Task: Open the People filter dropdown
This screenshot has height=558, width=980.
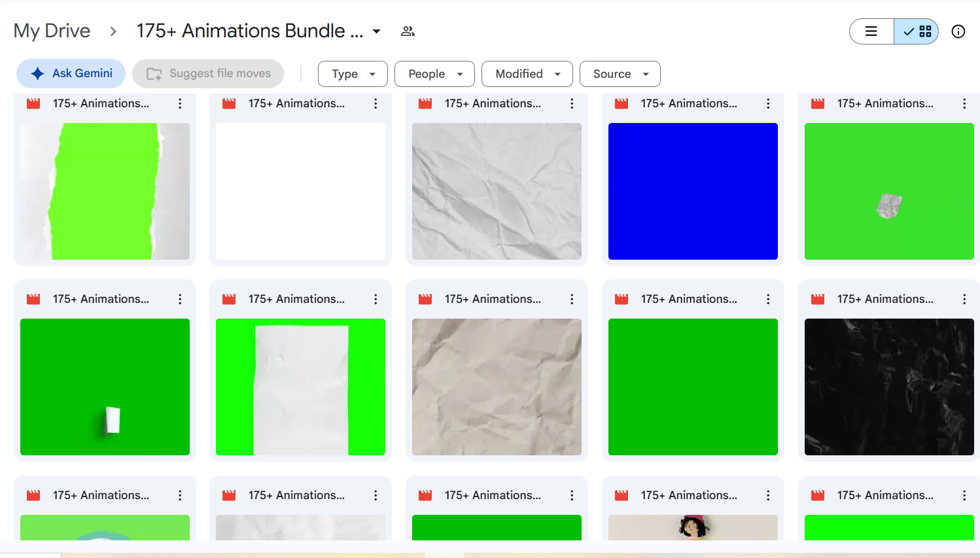Action: [x=434, y=74]
